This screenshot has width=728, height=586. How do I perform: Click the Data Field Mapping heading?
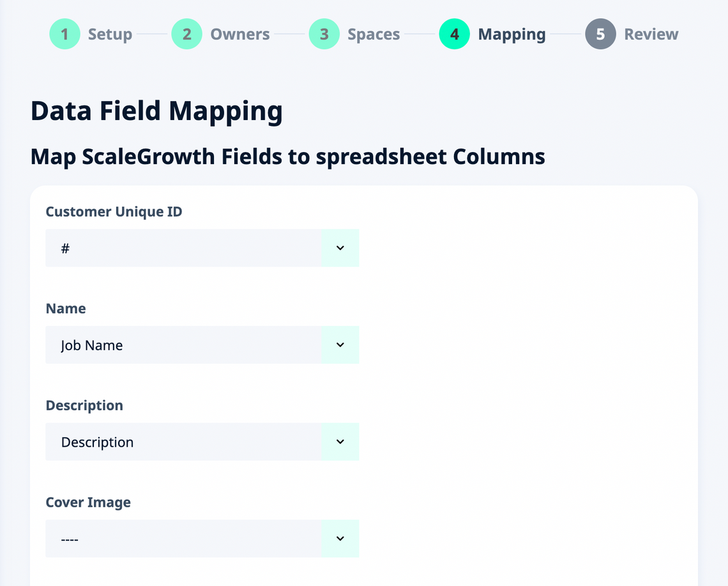(x=156, y=112)
